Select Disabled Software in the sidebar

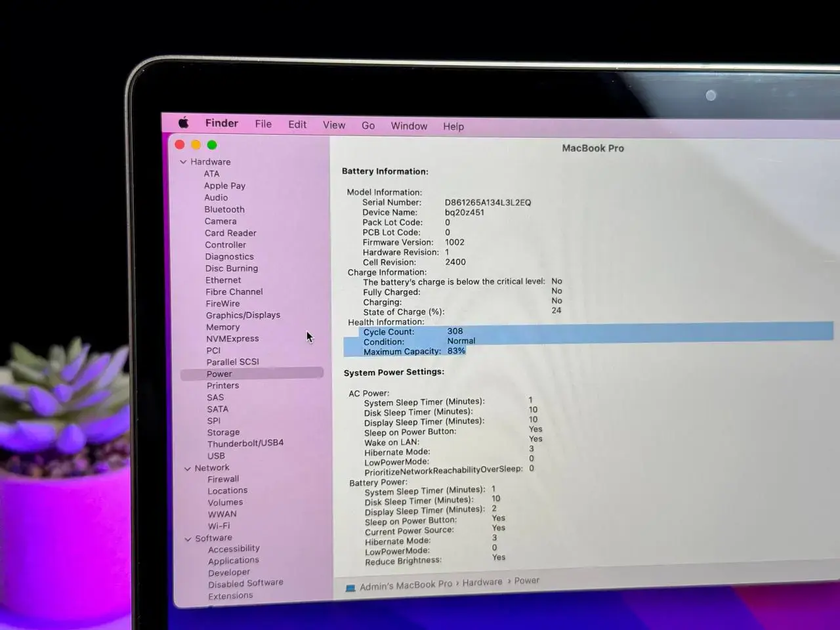point(246,583)
